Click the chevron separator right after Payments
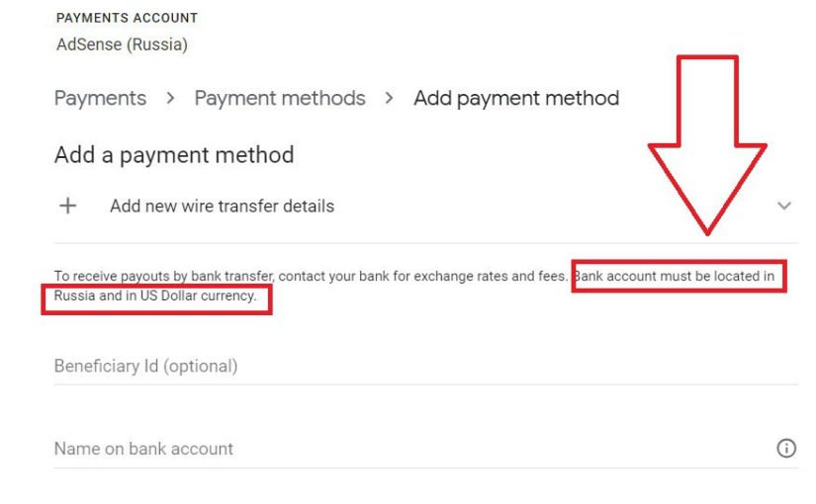Viewport: 816px width, 504px height. pyautogui.click(x=170, y=99)
